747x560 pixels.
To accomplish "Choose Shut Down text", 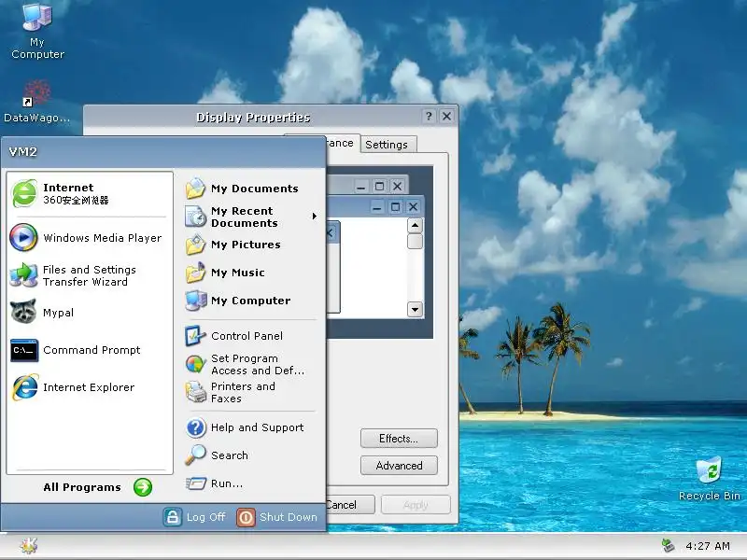I will (289, 517).
